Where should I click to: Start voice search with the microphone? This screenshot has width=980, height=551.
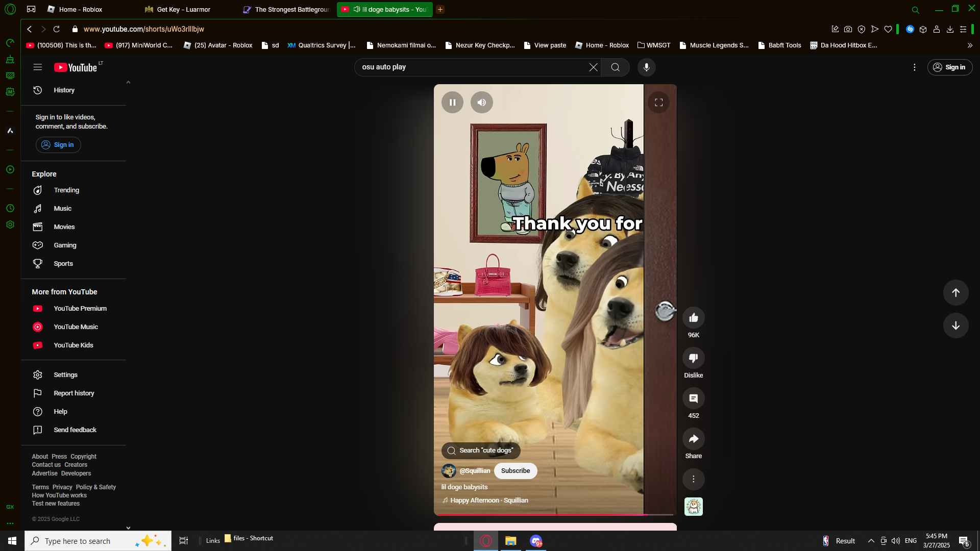646,67
